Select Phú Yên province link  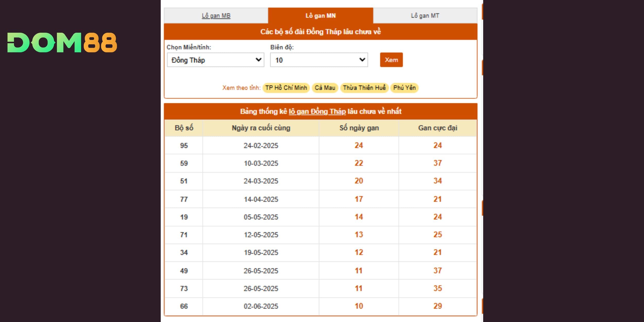coord(404,88)
